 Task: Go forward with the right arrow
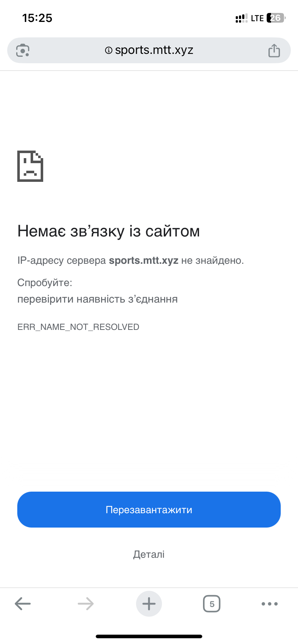pos(86,604)
